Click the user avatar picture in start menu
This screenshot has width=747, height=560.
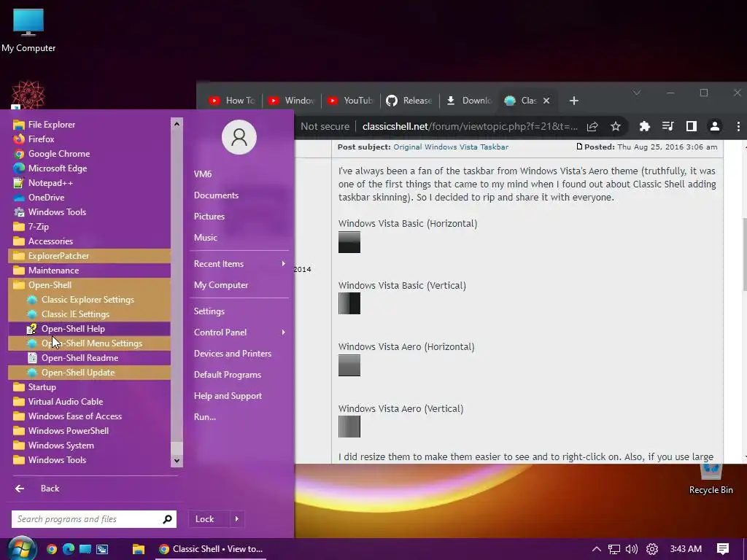tap(239, 137)
